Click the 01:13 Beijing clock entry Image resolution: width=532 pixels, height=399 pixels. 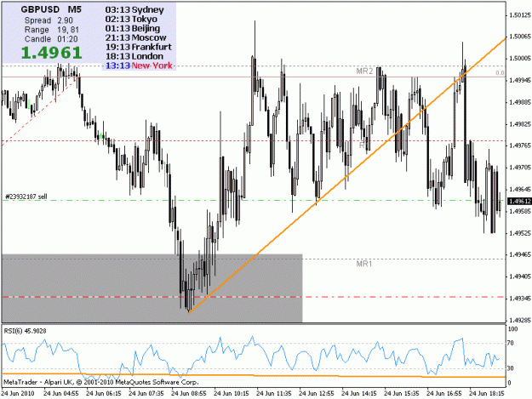click(132, 28)
